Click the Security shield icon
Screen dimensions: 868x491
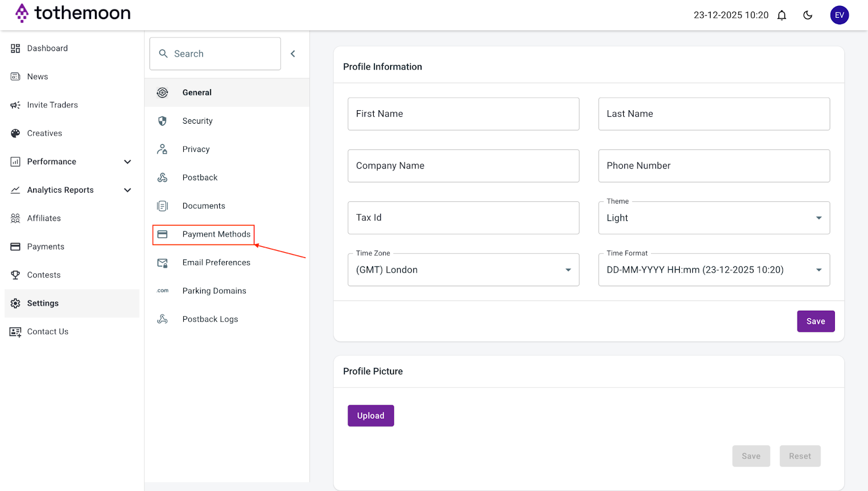pyautogui.click(x=162, y=121)
